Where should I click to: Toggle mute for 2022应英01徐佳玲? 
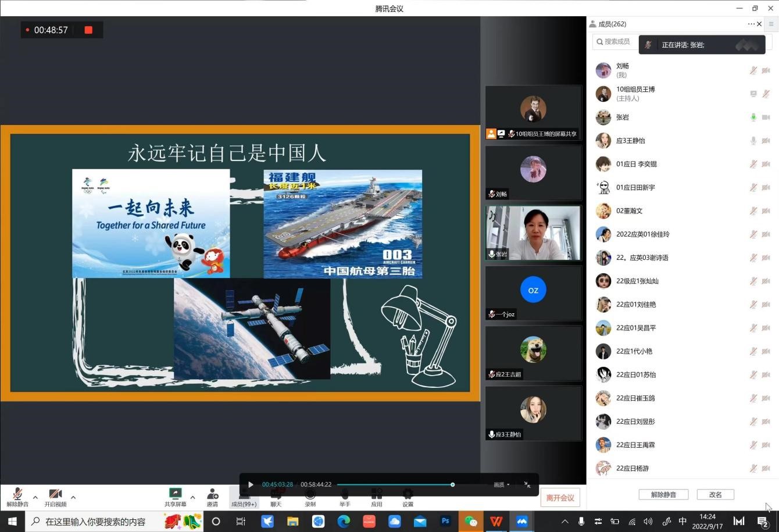pos(753,234)
